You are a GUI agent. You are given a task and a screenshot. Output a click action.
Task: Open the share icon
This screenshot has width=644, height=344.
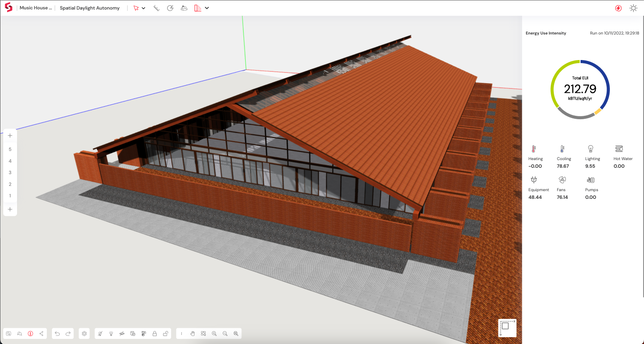(x=41, y=333)
